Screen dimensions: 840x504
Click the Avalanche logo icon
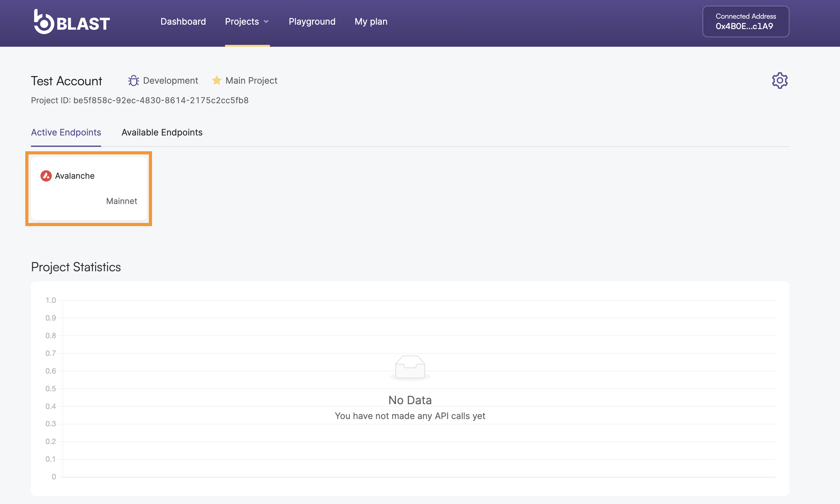[x=46, y=176]
